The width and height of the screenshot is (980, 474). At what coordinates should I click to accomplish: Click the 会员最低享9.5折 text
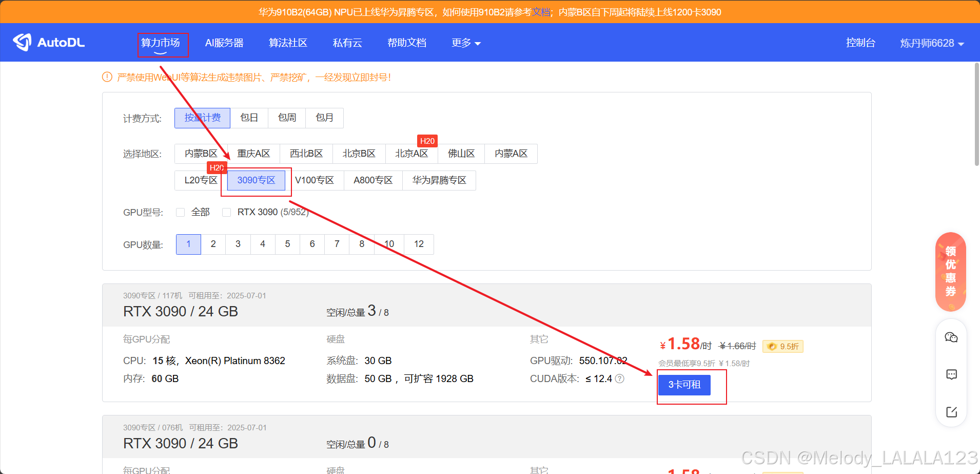click(x=687, y=363)
